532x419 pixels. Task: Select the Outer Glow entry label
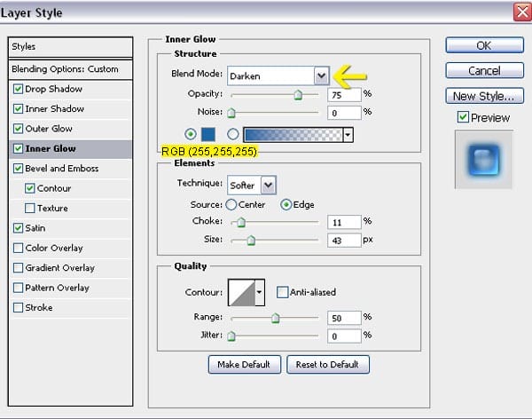click(x=49, y=129)
